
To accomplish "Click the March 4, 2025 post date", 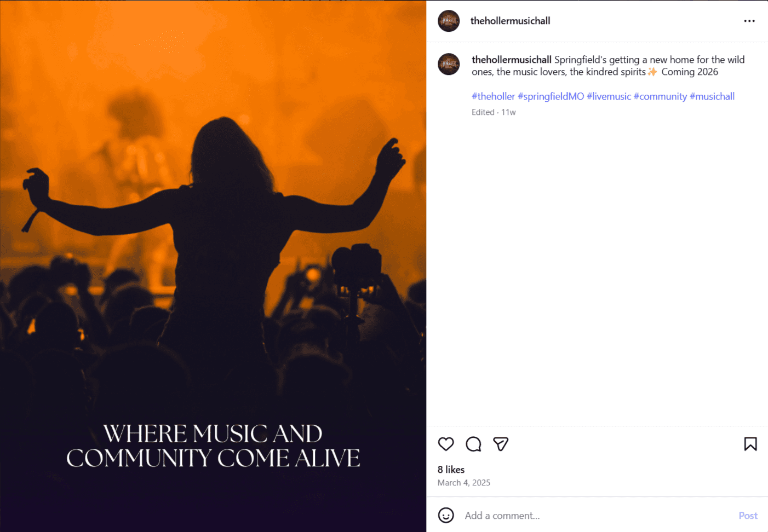I will [x=463, y=483].
